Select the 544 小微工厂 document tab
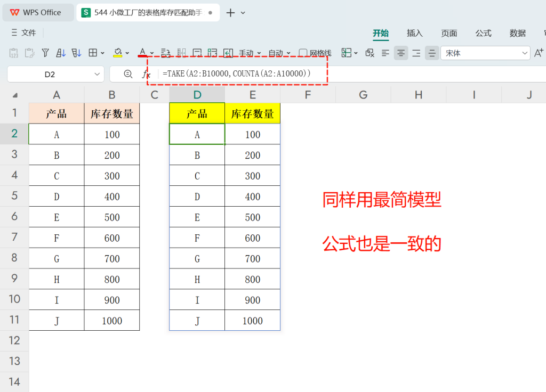Screen dimensions: 546x392 (148, 13)
